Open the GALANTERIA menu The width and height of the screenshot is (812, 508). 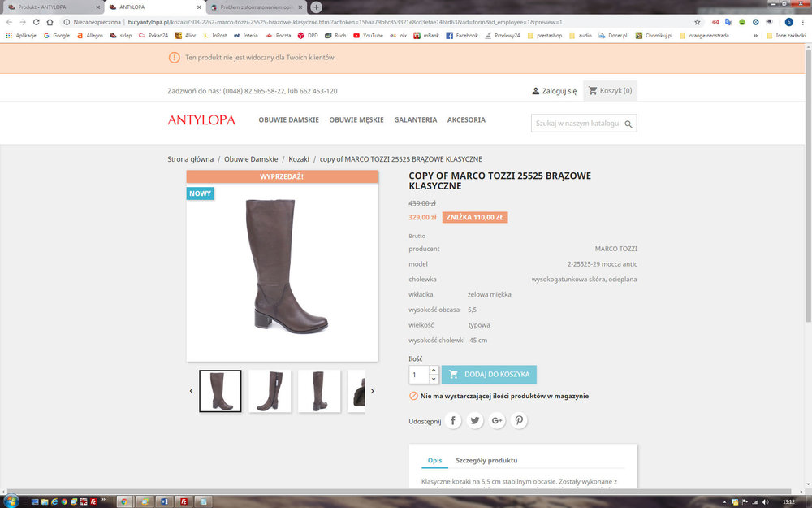pyautogui.click(x=415, y=119)
